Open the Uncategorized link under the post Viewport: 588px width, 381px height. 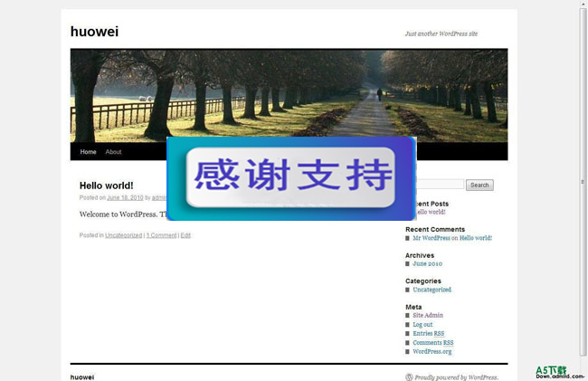124,235
